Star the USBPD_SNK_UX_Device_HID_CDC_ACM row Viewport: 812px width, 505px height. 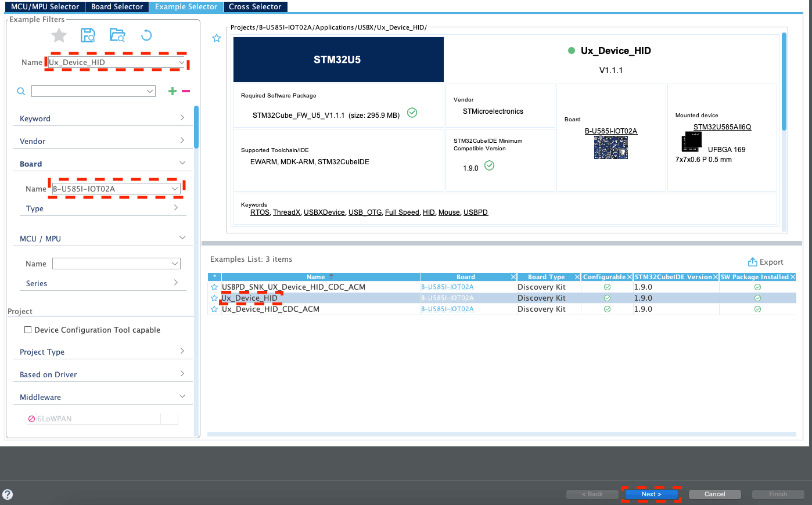(x=214, y=287)
